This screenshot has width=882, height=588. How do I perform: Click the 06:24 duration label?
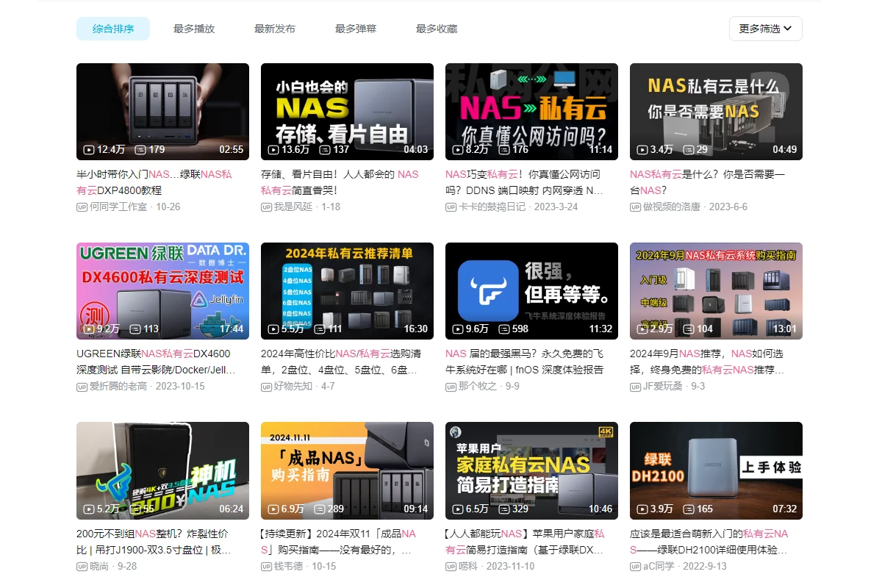[231, 508]
